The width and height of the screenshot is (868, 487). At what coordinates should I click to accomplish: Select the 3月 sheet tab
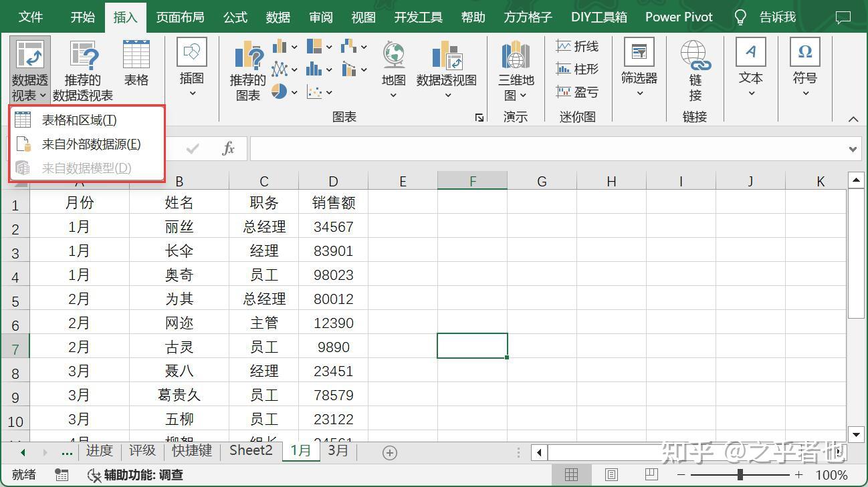[338, 451]
